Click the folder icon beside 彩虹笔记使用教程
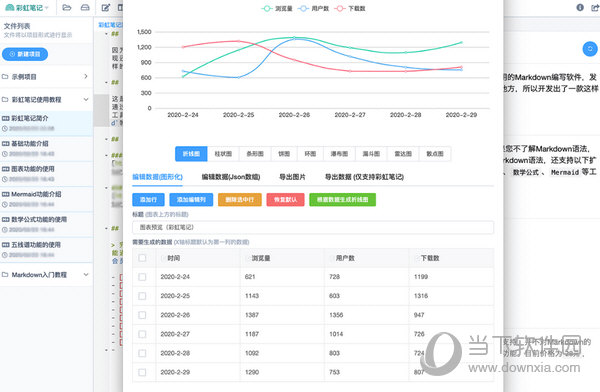The image size is (600, 392). (5, 100)
